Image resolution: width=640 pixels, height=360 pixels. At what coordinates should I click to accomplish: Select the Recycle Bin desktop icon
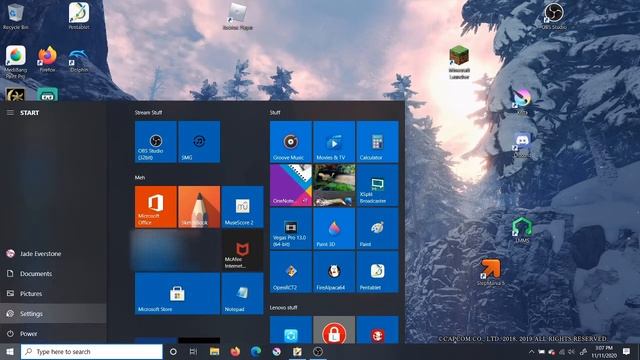[x=16, y=16]
